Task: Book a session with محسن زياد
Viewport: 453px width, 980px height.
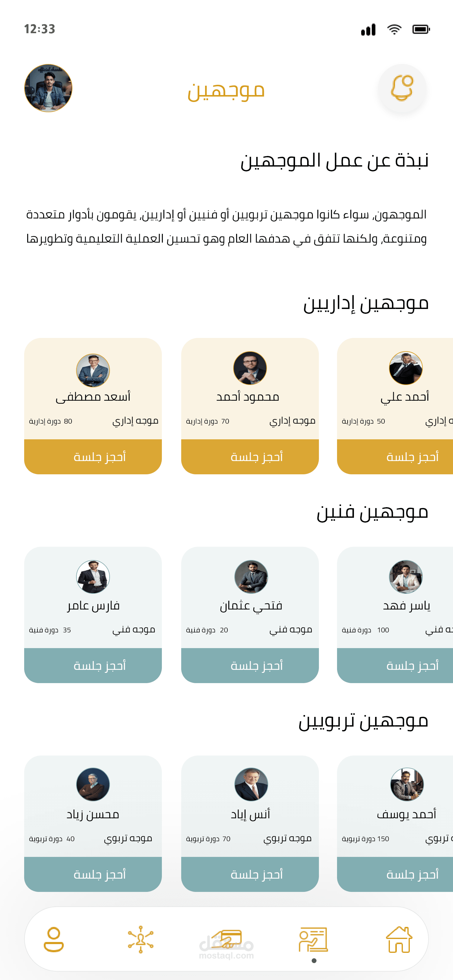Action: (x=93, y=874)
